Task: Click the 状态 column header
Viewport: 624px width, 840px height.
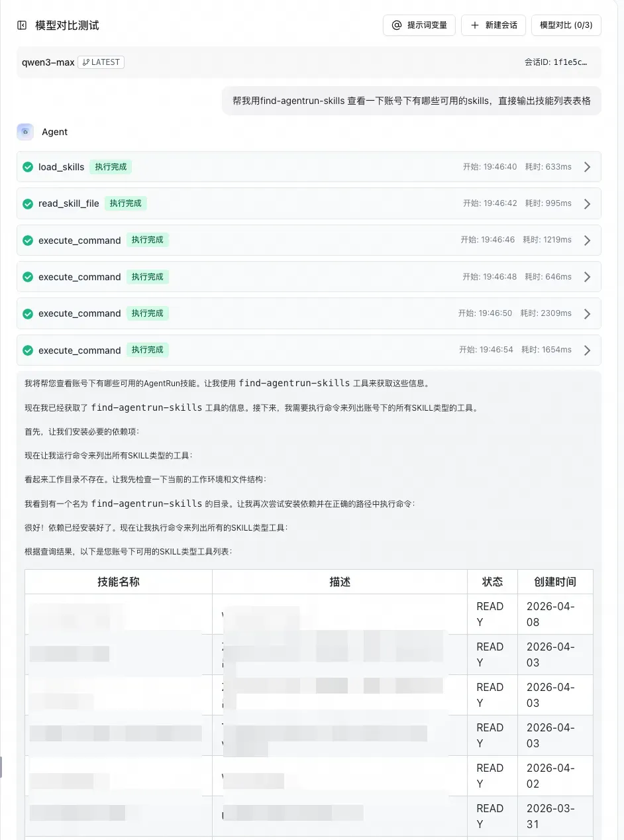Action: 492,582
